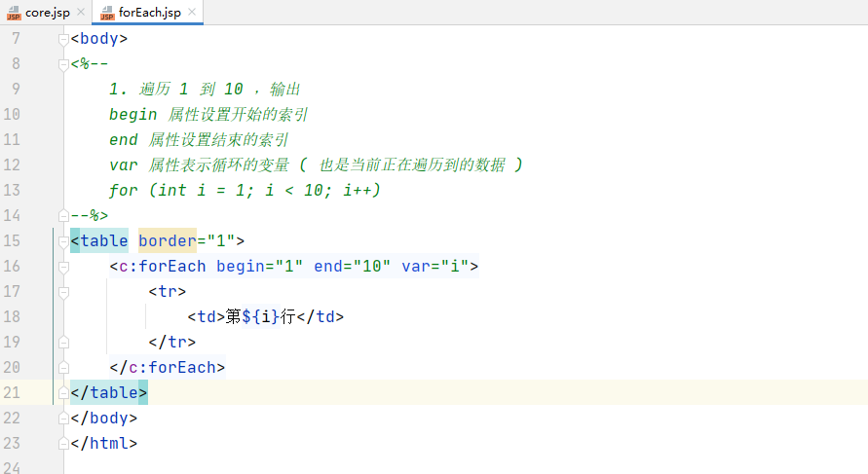Click the 'for (int i = 1; i < 10; i++)' comment

[x=245, y=190]
